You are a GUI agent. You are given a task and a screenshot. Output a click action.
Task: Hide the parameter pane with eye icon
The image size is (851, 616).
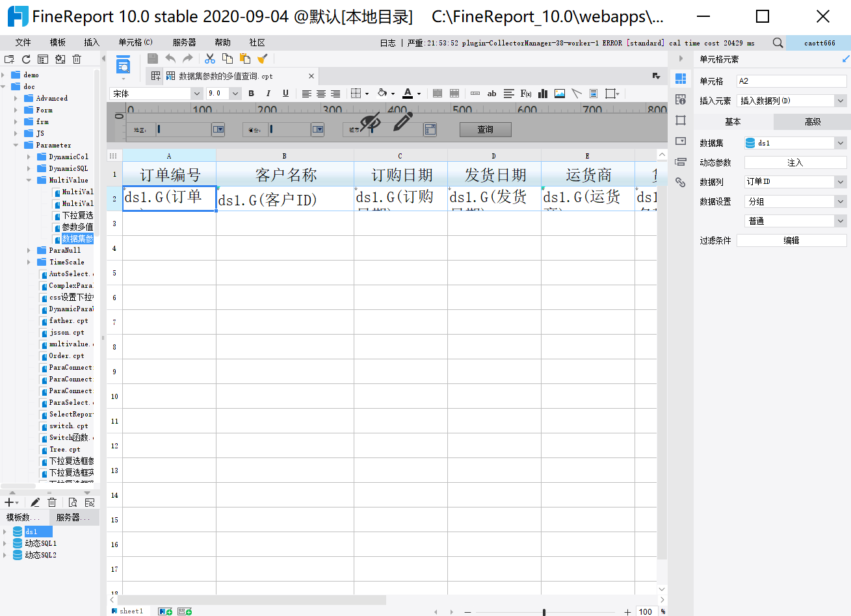(x=371, y=121)
